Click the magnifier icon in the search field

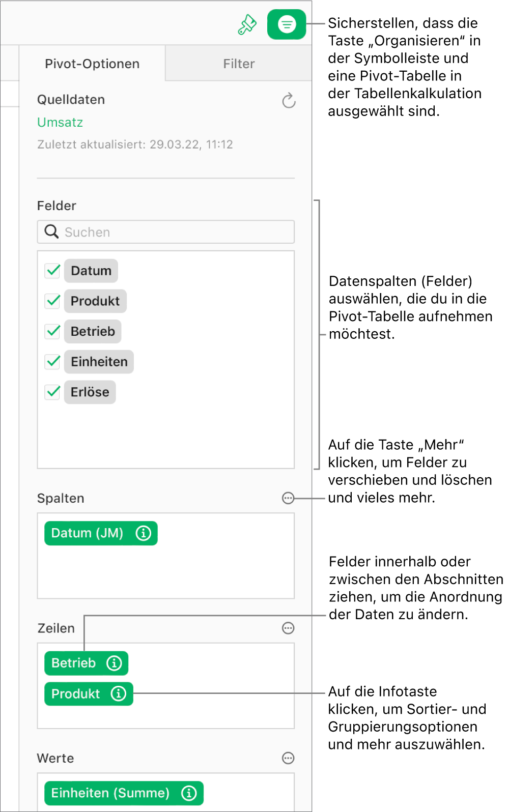coord(51,231)
